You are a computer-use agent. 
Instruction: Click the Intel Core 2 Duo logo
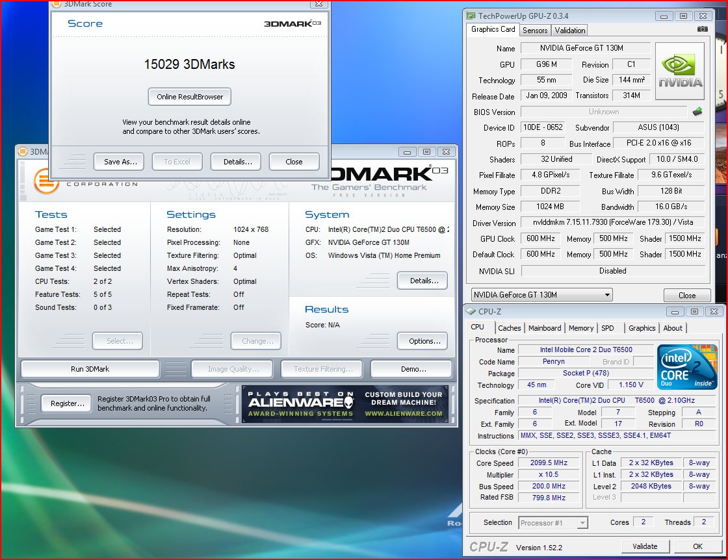click(x=686, y=366)
